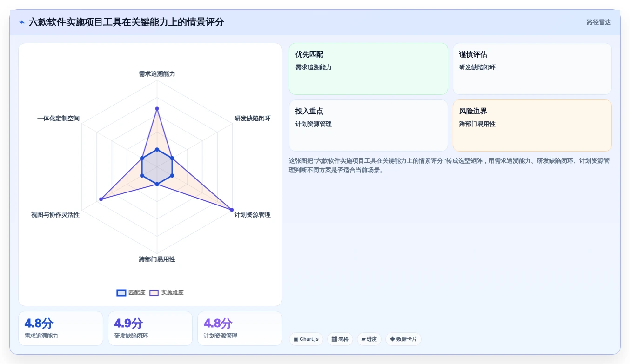Select the 进度 tag chip

[x=369, y=339]
